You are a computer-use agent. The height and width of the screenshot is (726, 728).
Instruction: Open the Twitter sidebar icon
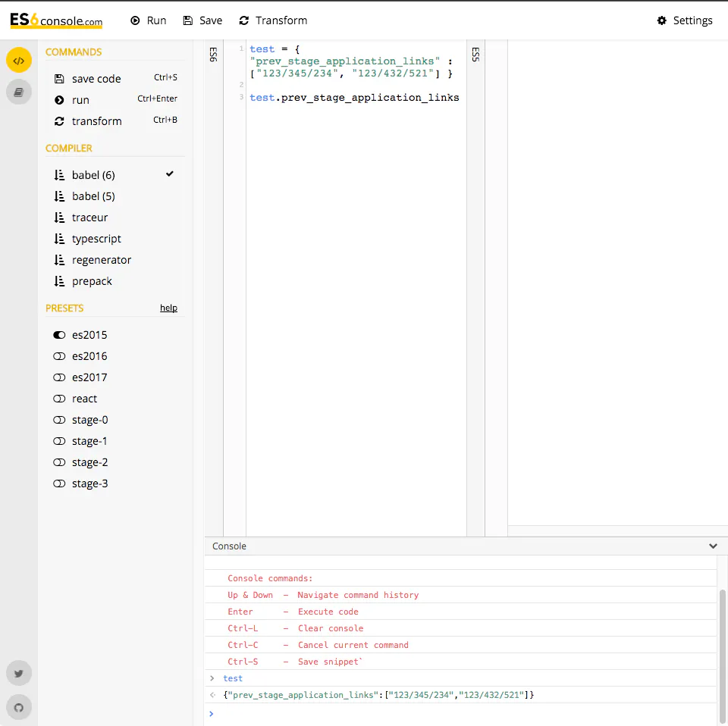(x=18, y=673)
